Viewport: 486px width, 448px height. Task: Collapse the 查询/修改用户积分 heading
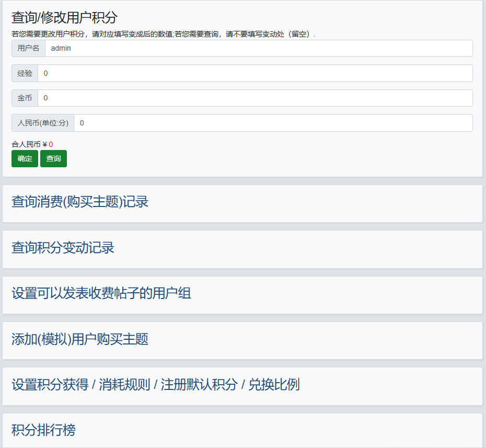[x=64, y=17]
